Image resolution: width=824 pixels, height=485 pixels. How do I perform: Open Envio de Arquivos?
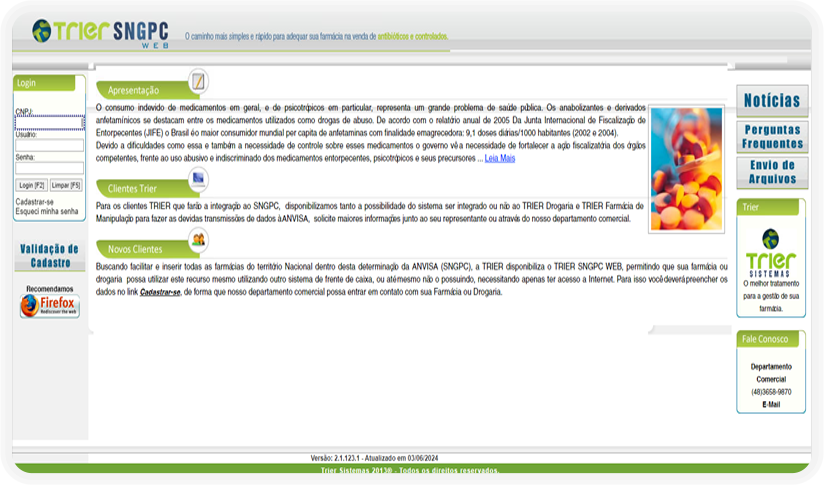click(x=772, y=172)
